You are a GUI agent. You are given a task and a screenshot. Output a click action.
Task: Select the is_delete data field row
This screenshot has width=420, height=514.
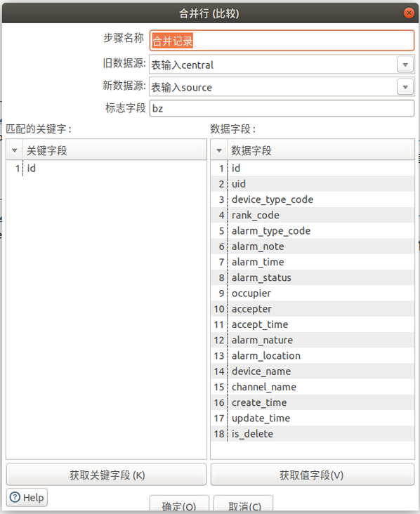tap(312, 434)
